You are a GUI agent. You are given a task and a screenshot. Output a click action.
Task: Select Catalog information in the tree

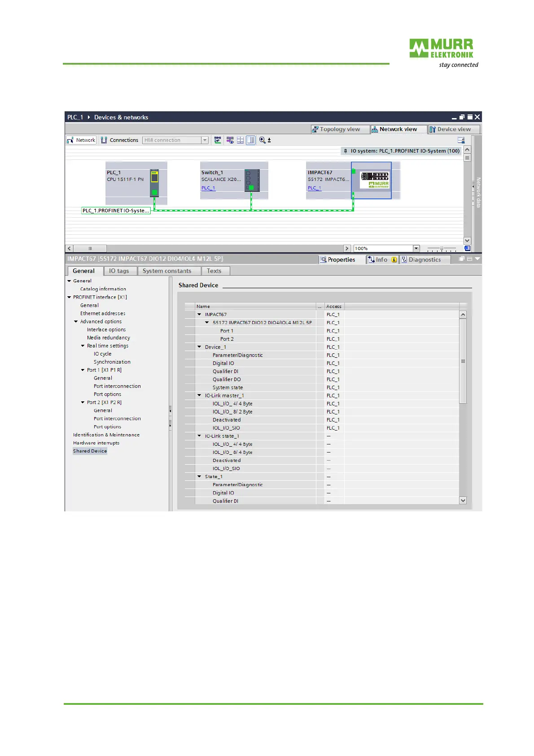[x=103, y=289]
